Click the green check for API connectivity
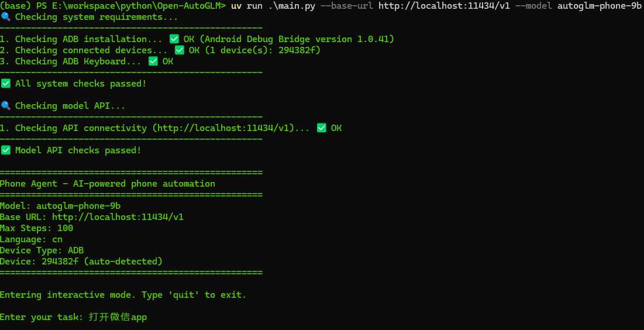Image resolution: width=644 pixels, height=330 pixels. pos(321,128)
